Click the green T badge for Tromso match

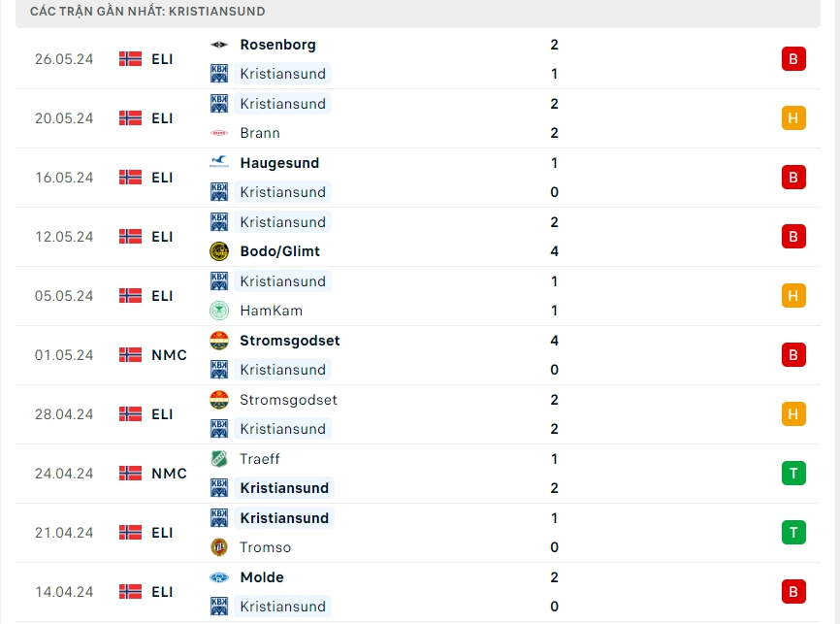793,533
